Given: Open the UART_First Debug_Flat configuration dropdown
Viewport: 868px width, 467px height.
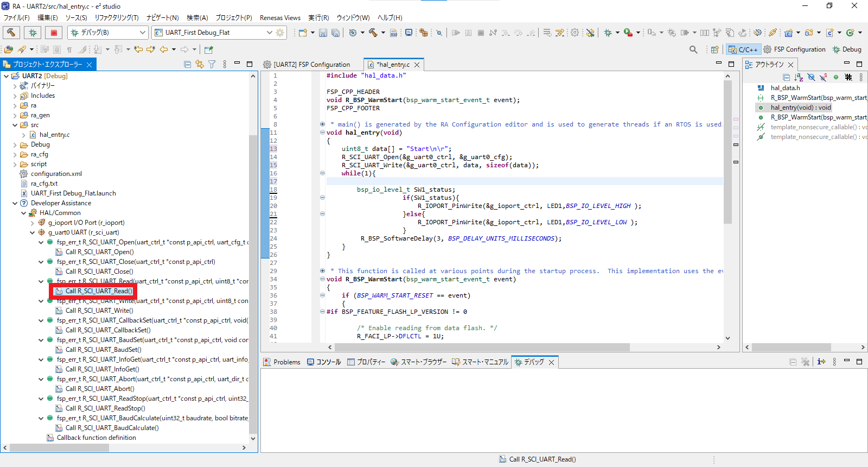Looking at the screenshot, I should point(212,33).
